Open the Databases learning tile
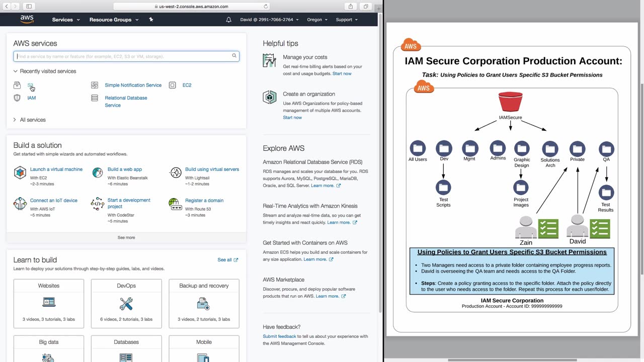Screen dimensions: 644x362 click(126, 349)
